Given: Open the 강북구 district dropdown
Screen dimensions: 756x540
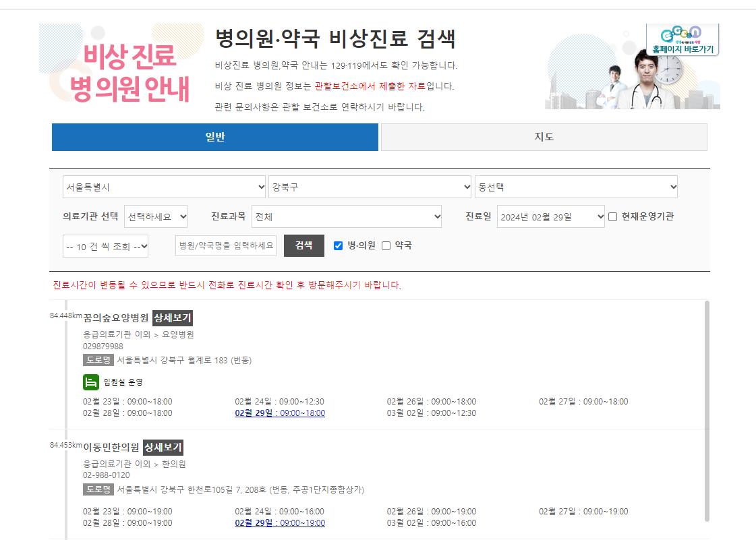Looking at the screenshot, I should (x=370, y=187).
